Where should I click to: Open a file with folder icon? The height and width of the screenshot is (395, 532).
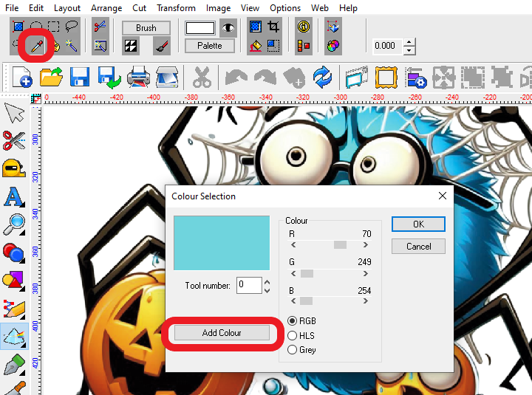(x=51, y=78)
